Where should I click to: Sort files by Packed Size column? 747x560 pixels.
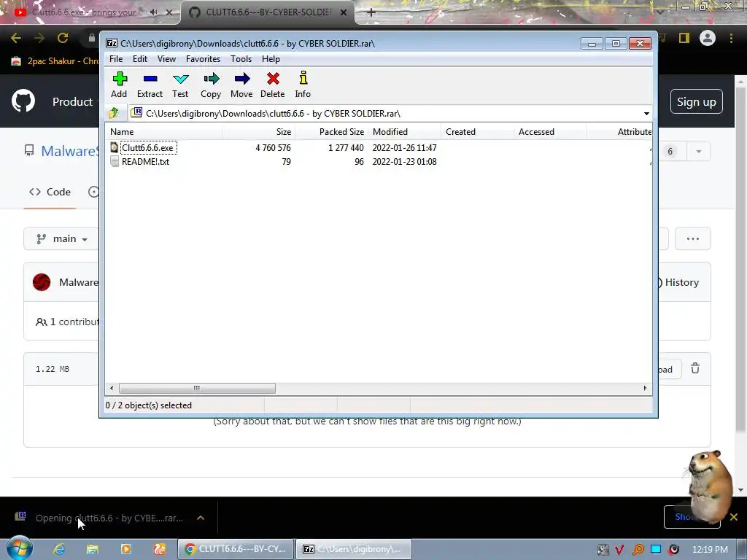click(332, 132)
